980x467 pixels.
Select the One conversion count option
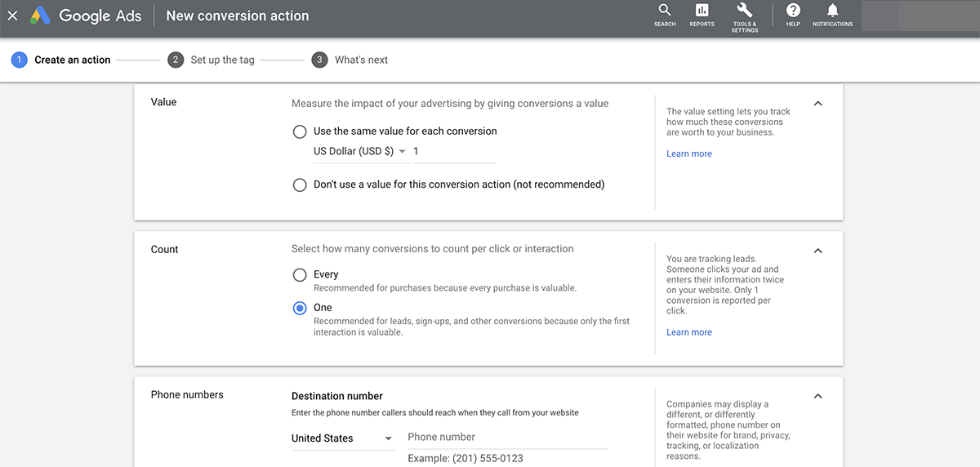tap(300, 309)
